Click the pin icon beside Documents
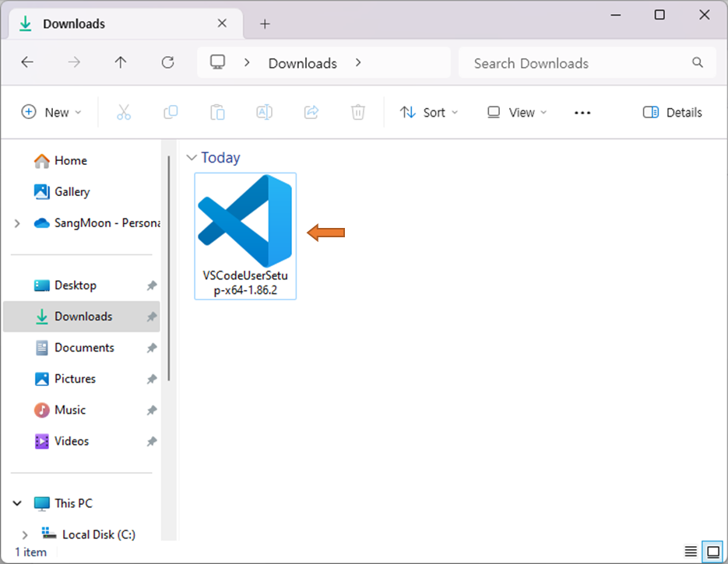The image size is (728, 564). click(x=152, y=348)
